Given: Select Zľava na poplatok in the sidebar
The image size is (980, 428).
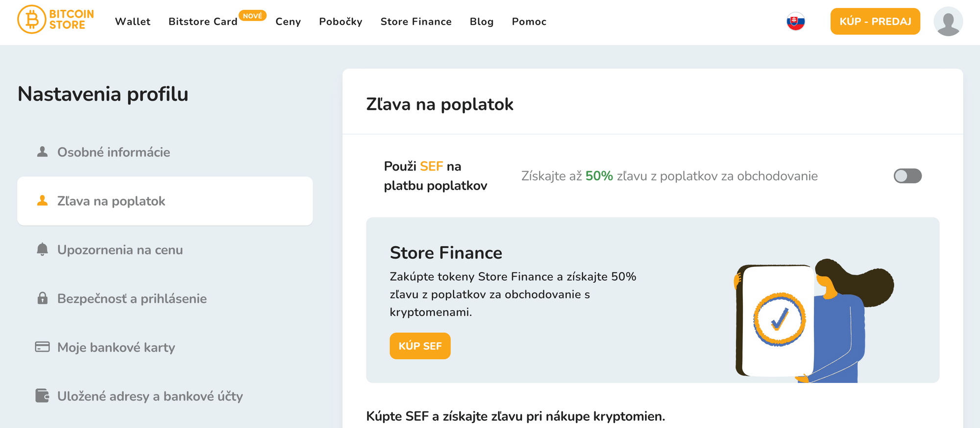Looking at the screenshot, I should click(111, 201).
